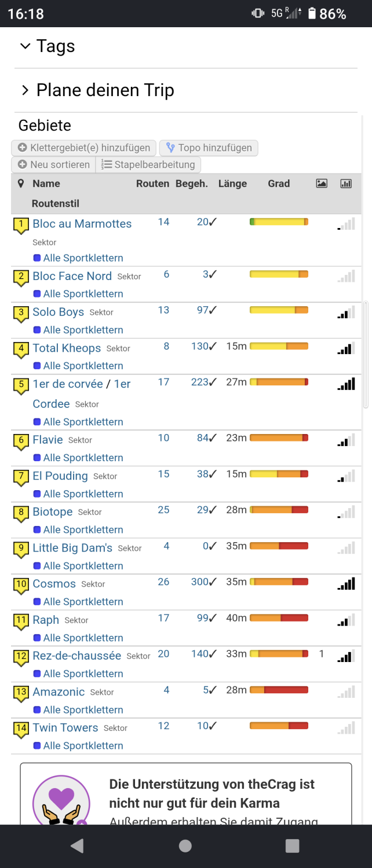The width and height of the screenshot is (372, 868).
Task: Click Klettergebiet(e) hinzufügen button
Action: [x=84, y=148]
